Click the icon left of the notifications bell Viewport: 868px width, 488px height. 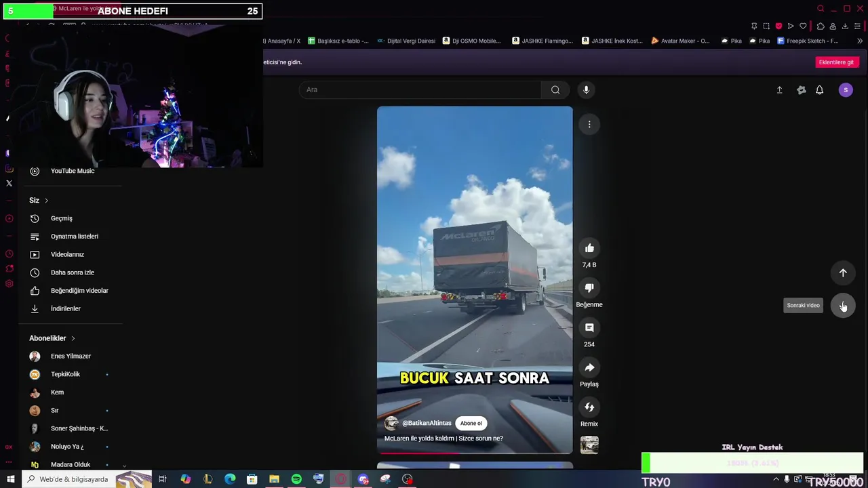[801, 89]
